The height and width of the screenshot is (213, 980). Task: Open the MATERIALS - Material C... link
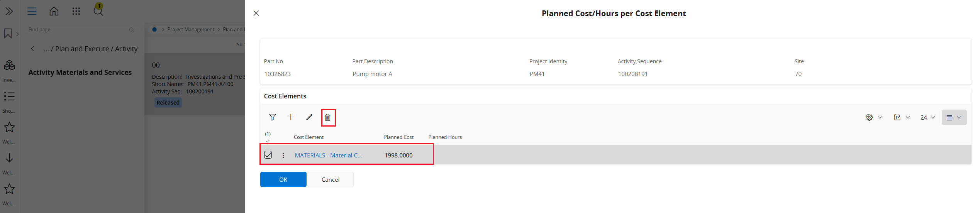[328, 155]
